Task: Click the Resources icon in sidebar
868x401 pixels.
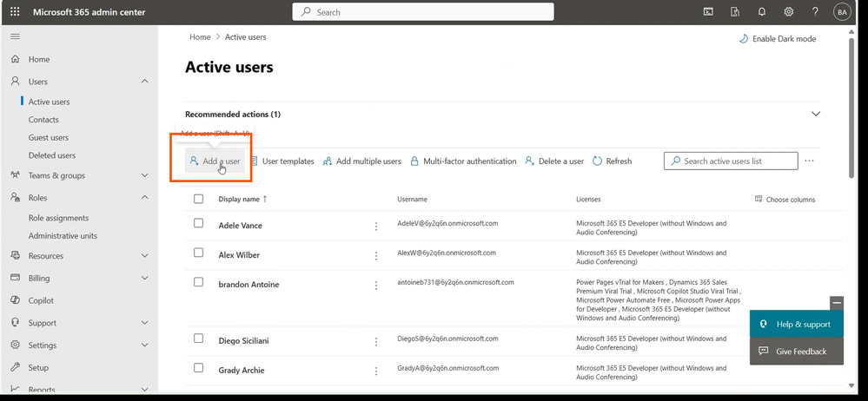Action: [x=16, y=255]
